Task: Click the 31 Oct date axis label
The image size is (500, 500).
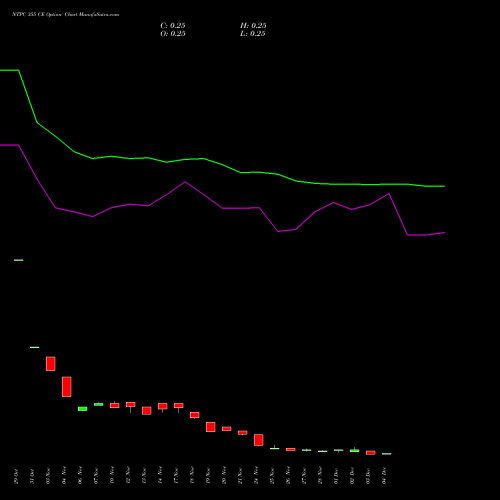Action: (x=32, y=476)
